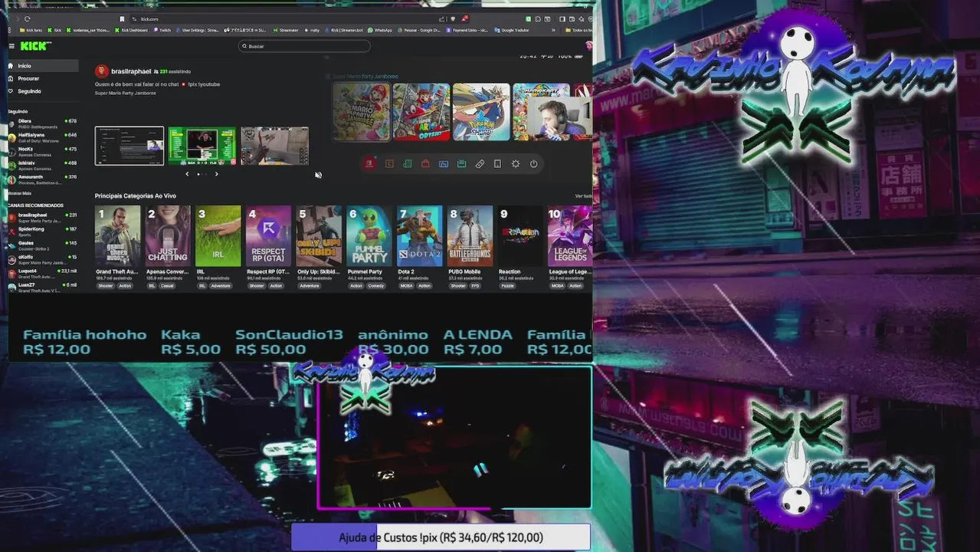
Task: Open the red shopping bag eShop icon
Action: 425,163
